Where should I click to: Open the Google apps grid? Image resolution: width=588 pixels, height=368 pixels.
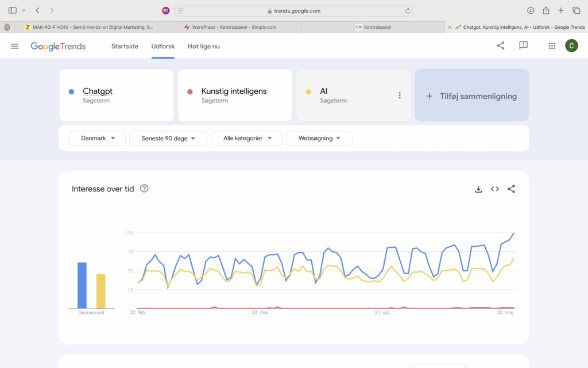(x=552, y=46)
